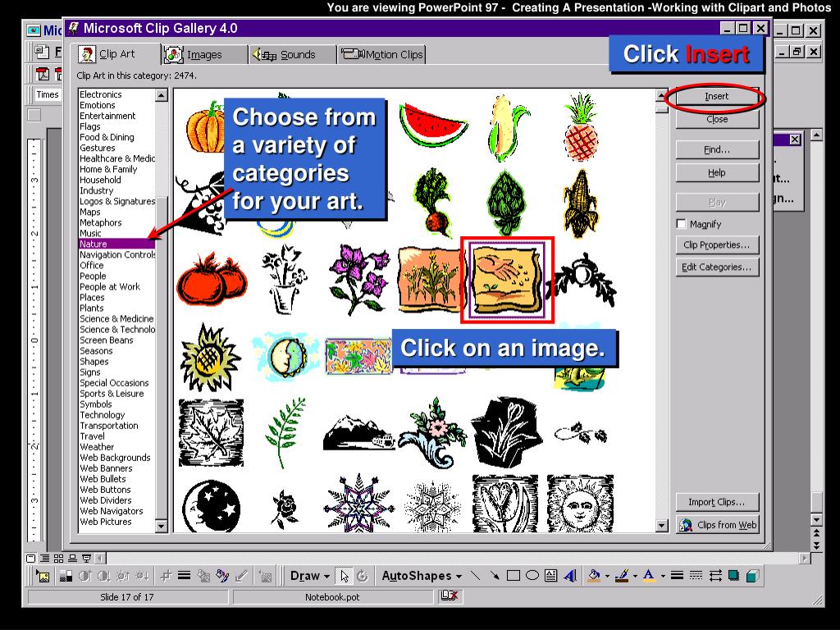Select the artichoke clip art

click(505, 203)
